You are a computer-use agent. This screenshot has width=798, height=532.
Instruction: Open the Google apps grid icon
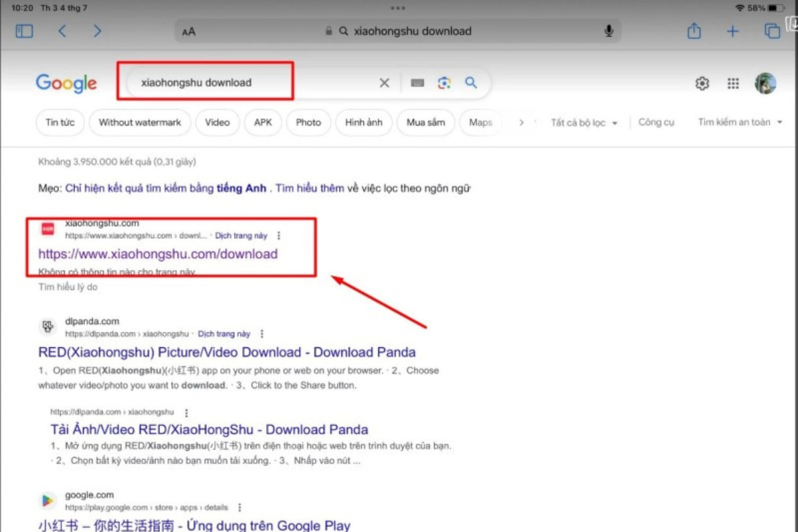click(733, 84)
